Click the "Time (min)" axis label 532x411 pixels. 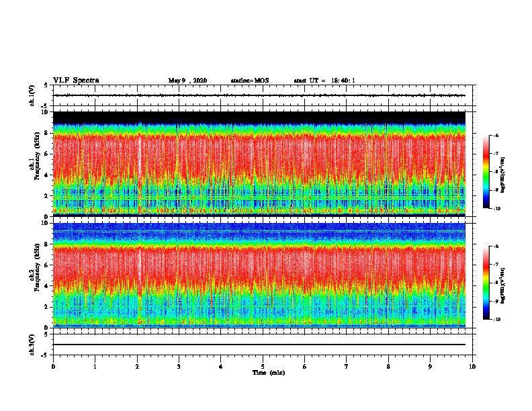269,373
